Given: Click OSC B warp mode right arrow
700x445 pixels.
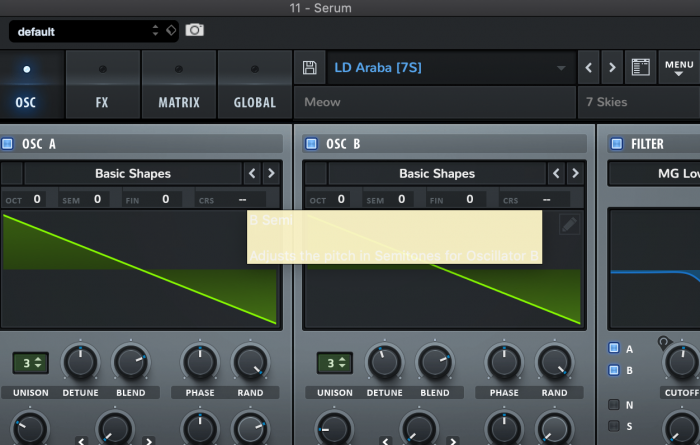Looking at the screenshot, I should pos(453,441).
